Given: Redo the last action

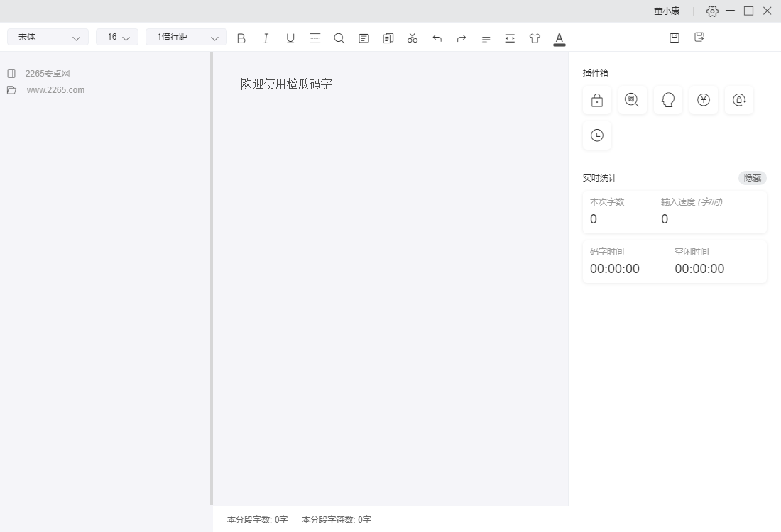Looking at the screenshot, I should point(461,38).
